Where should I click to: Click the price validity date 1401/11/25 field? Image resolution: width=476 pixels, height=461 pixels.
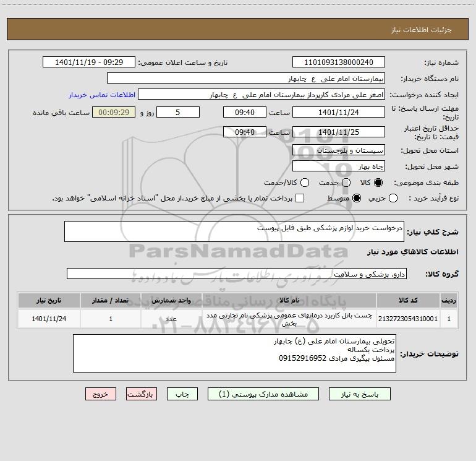339,132
